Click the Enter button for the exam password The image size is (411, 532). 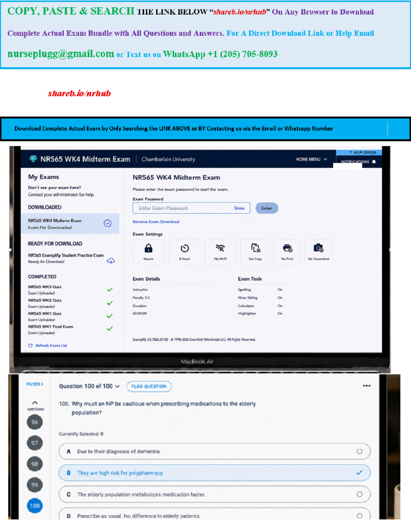click(267, 208)
